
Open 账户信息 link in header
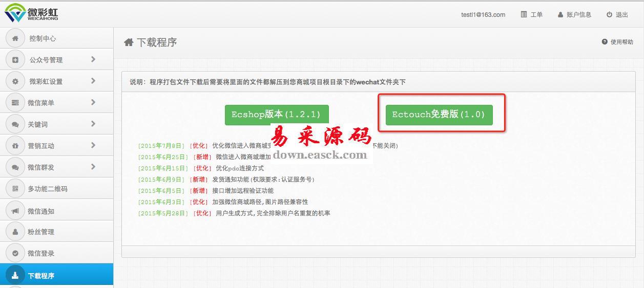[x=574, y=15]
